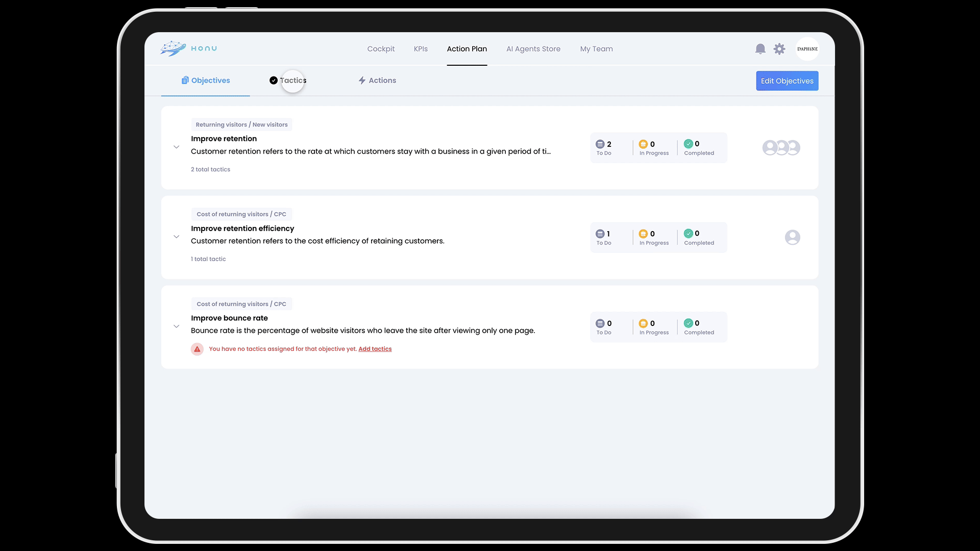980x551 pixels.
Task: Click the Add tactics link
Action: pos(375,349)
